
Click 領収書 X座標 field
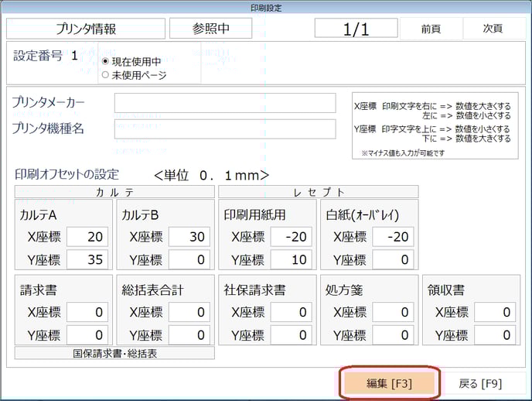click(x=494, y=312)
